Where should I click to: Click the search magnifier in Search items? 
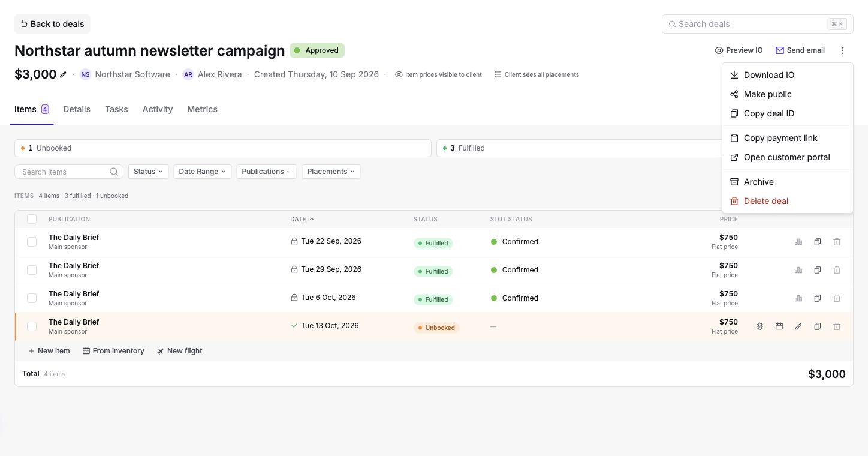[114, 172]
